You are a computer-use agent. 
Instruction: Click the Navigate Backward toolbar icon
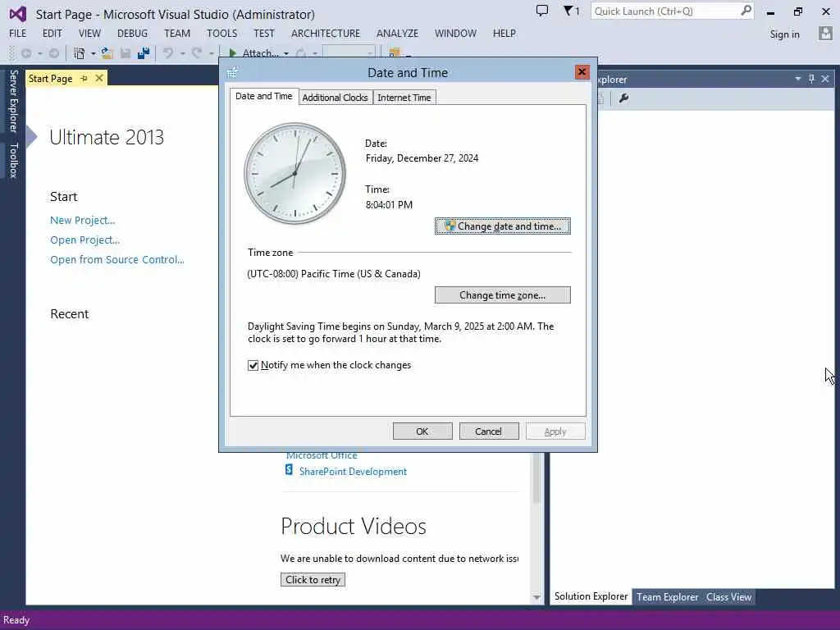(x=26, y=53)
